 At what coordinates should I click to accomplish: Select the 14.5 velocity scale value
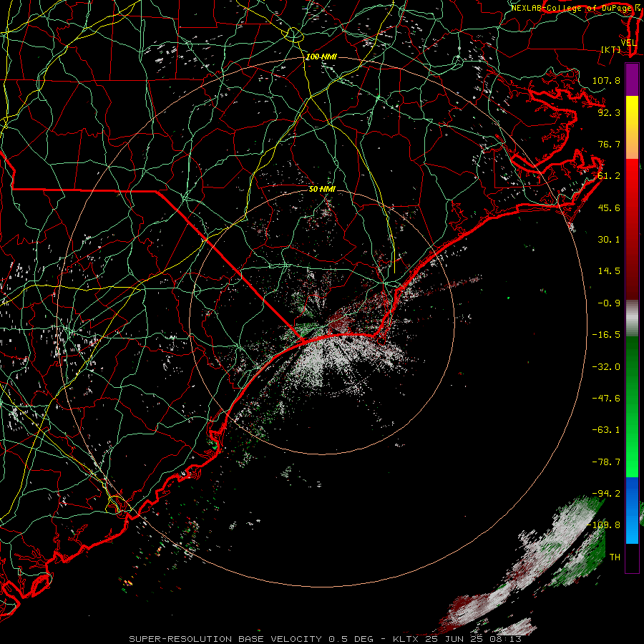tap(609, 271)
